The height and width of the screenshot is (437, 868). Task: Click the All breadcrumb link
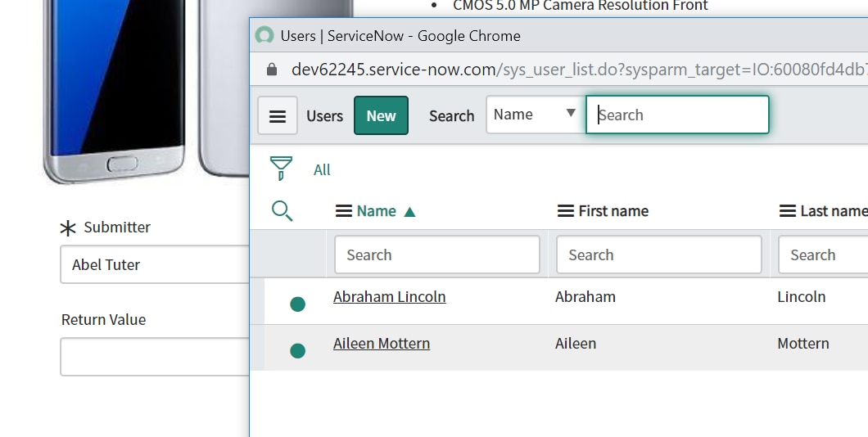click(322, 170)
